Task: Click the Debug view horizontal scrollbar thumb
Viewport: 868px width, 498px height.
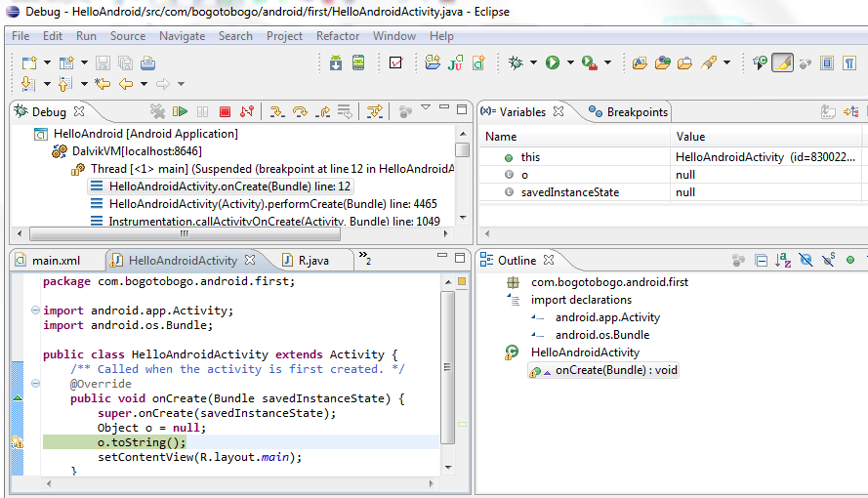Action: click(185, 234)
